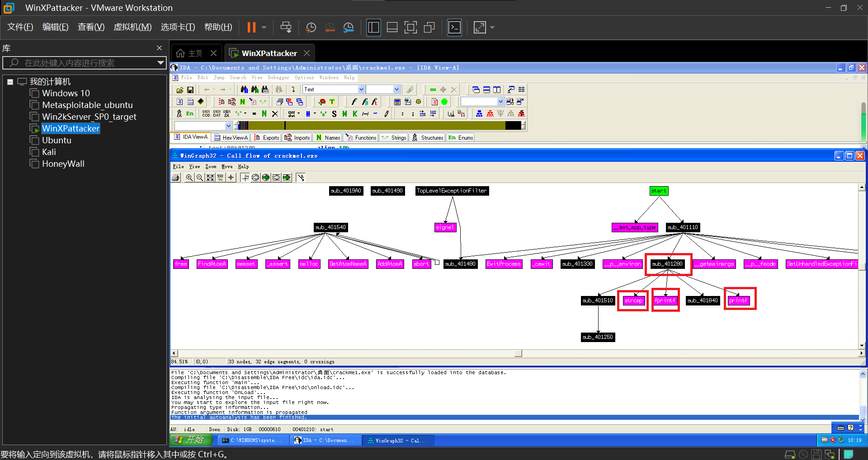
Task: Click the green N rename icon
Action: pyautogui.click(x=264, y=114)
